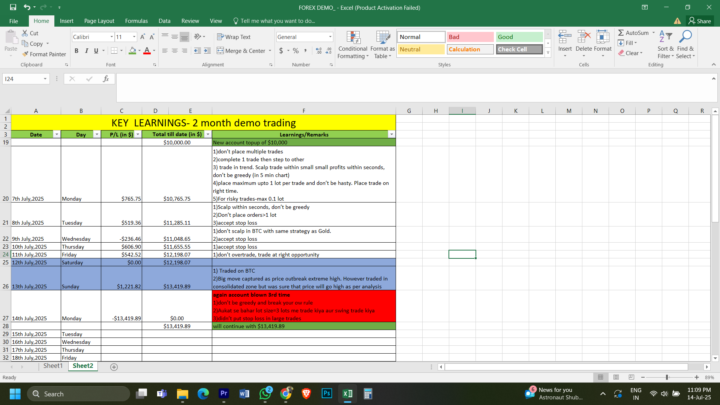Increase font size with the A-up icon
720x405 pixels.
click(142, 37)
